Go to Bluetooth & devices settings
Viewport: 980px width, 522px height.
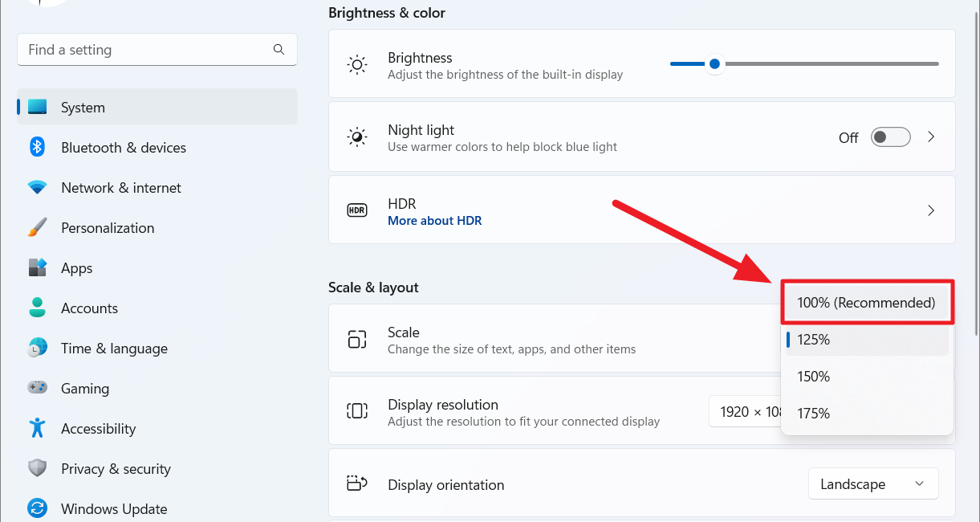[157, 147]
